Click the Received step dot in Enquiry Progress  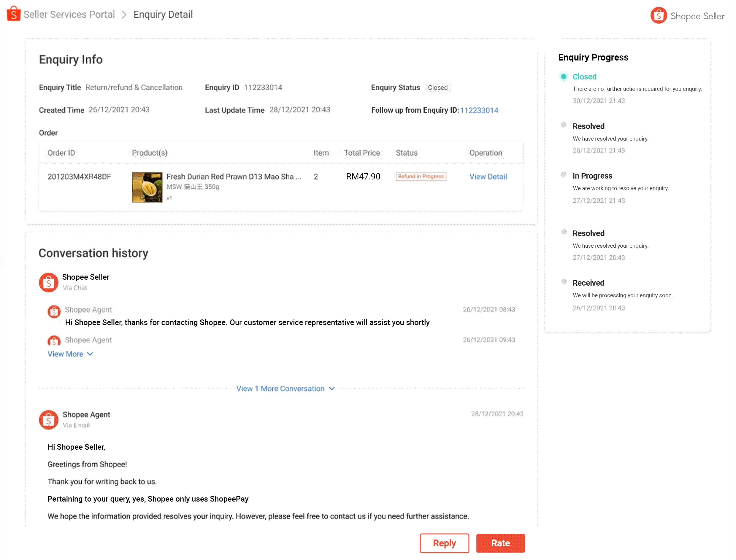point(564,281)
